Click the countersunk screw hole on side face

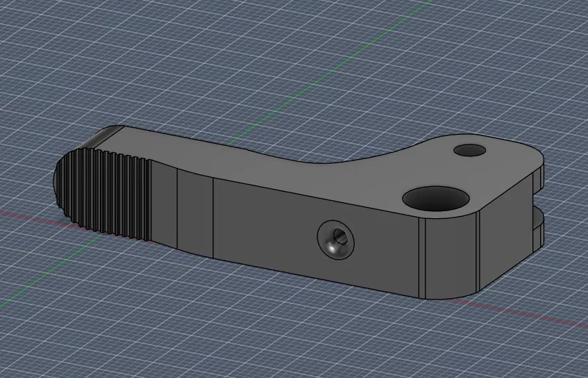click(335, 240)
